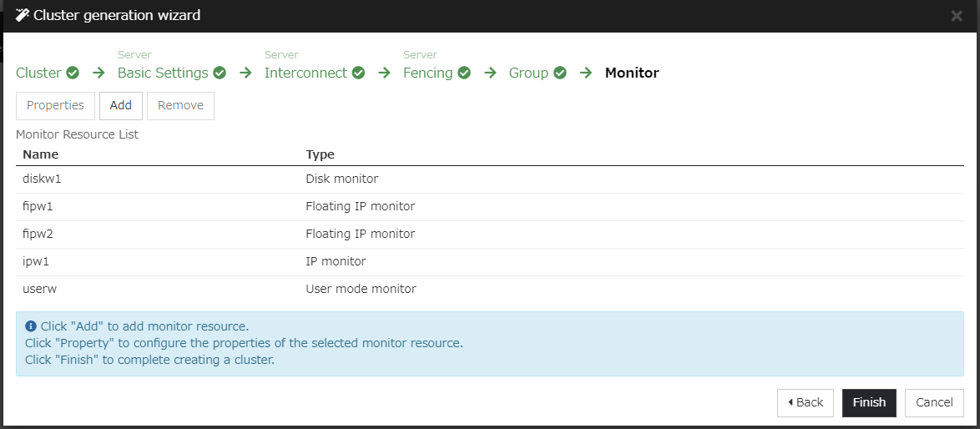Click the green checkmark beside Fencing
Image resolution: width=980 pixels, height=429 pixels.
click(464, 73)
